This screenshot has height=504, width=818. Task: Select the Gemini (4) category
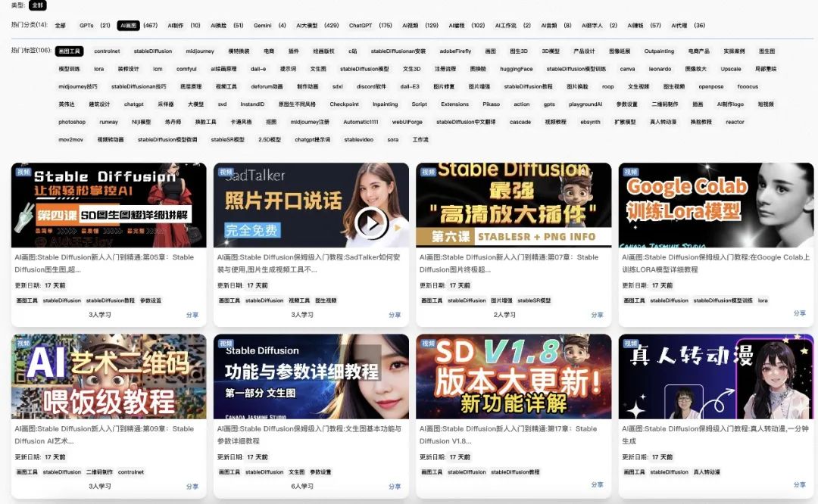click(270, 25)
